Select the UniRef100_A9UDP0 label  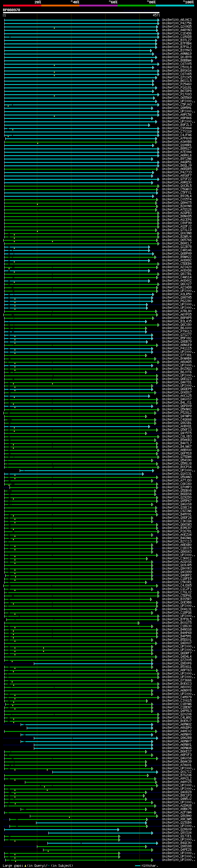[x=177, y=728]
